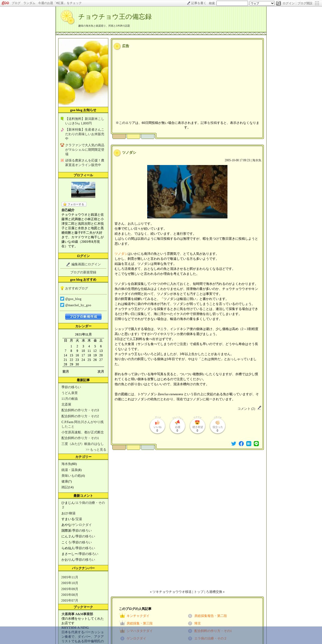The width and height of the screenshot is (322, 644).
Task: Click the 海水魚 category tag beside post date
Action: tap(257, 160)
